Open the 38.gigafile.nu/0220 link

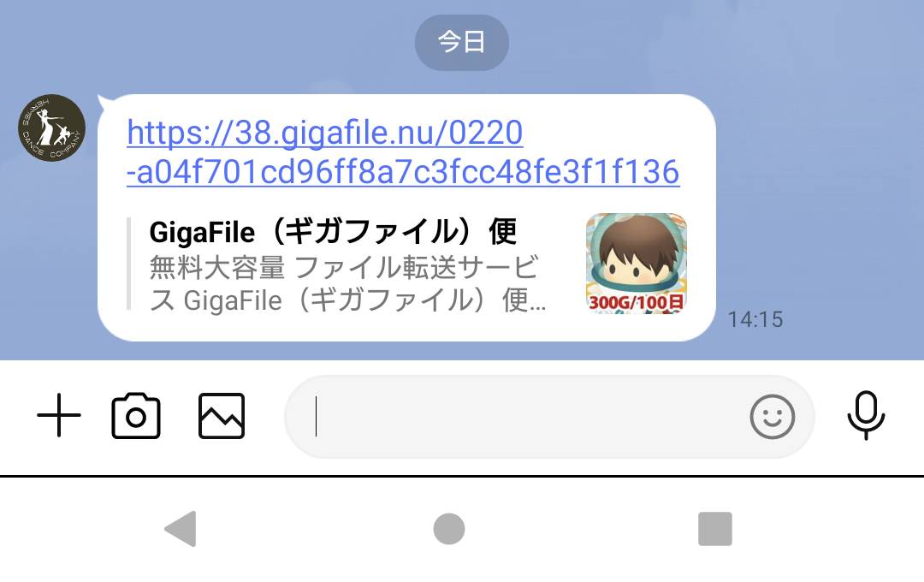325,132
